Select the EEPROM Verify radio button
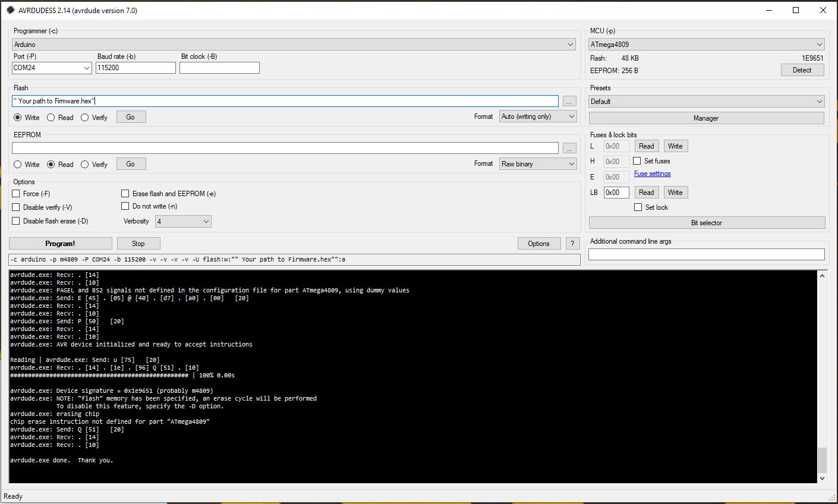The width and height of the screenshot is (838, 504). (84, 165)
